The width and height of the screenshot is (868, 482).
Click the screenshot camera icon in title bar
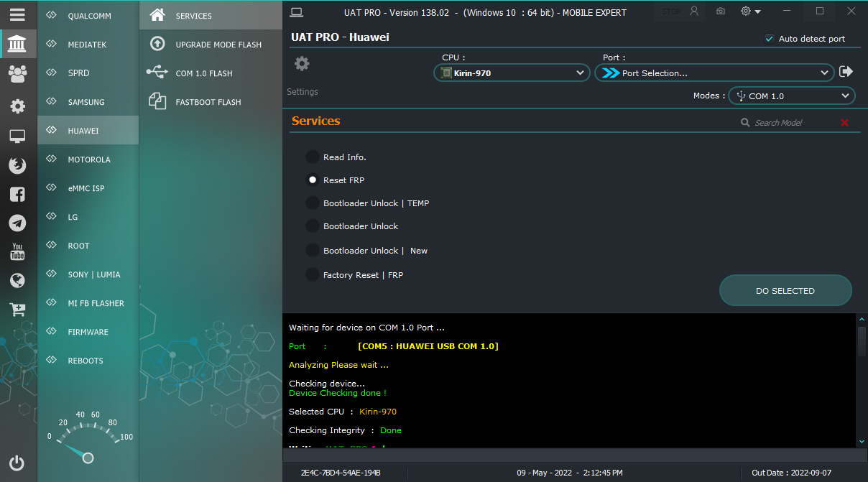click(720, 11)
